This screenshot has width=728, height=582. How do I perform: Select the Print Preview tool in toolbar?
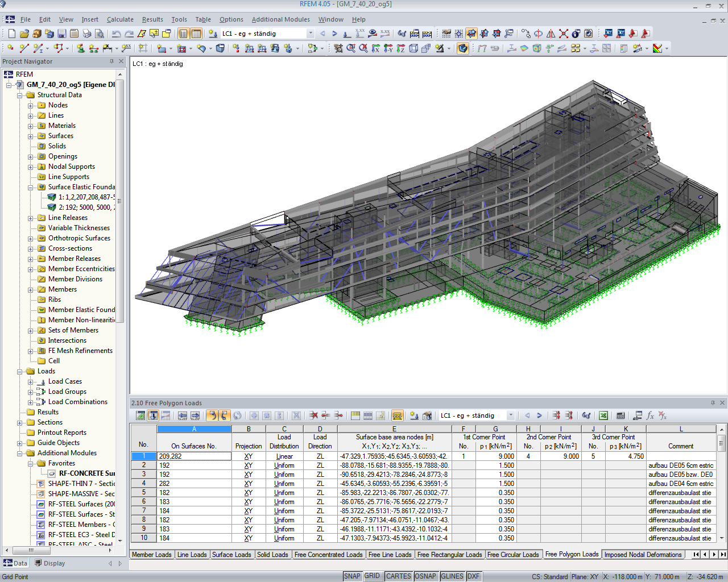[98, 33]
